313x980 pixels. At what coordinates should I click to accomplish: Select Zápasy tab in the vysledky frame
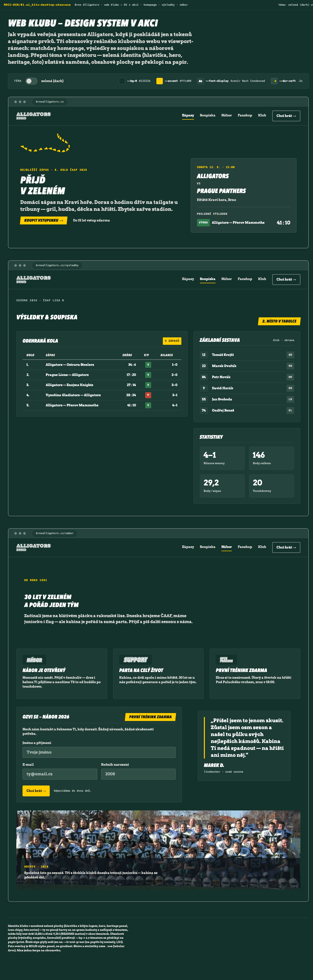pyautogui.click(x=188, y=279)
